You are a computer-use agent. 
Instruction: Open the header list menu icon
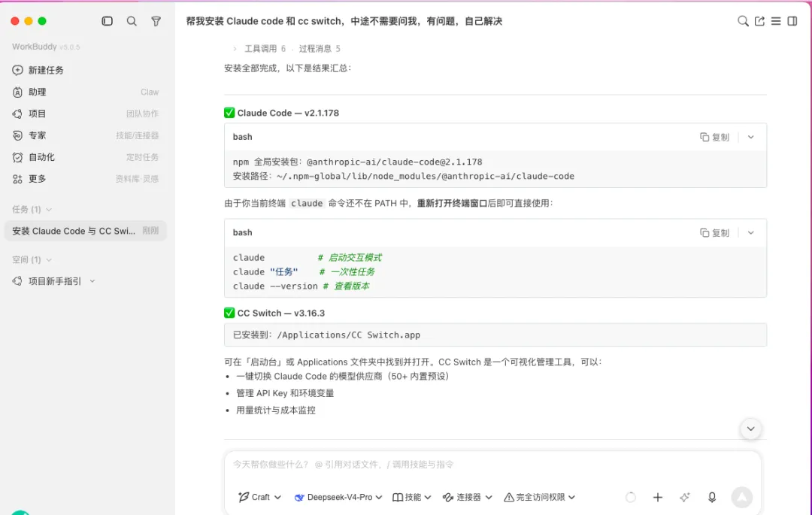point(776,21)
